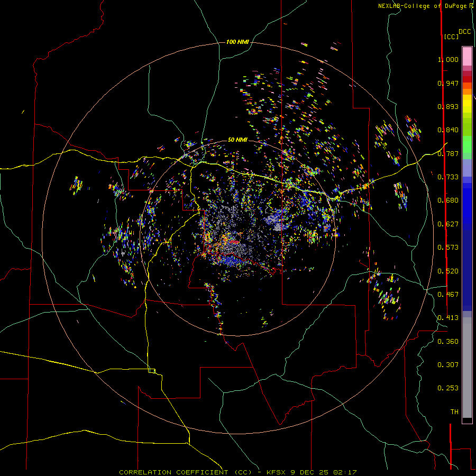The height and width of the screenshot is (476, 476).
Task: Pick the light periwinkle segment of the color bar
Action: pyautogui.click(x=467, y=168)
